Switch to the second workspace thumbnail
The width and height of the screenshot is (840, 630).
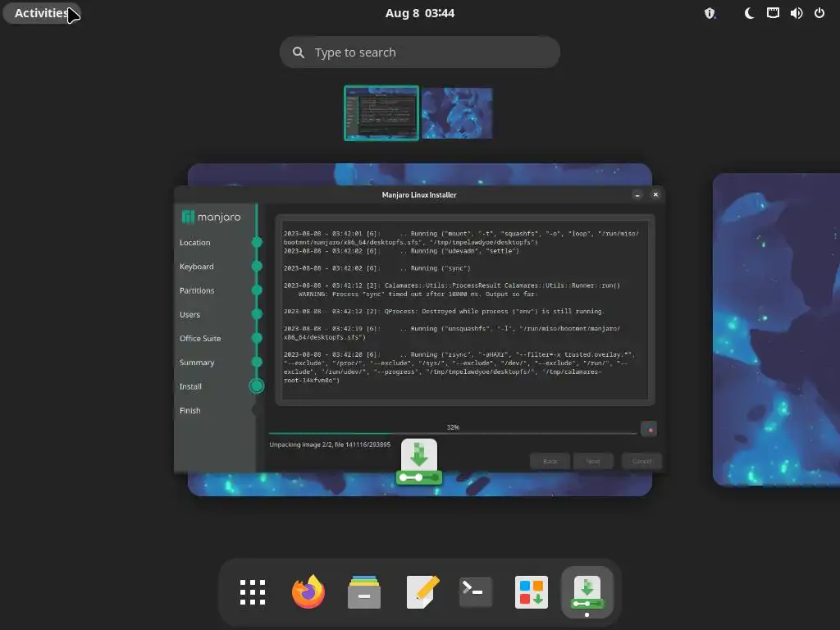(457, 113)
